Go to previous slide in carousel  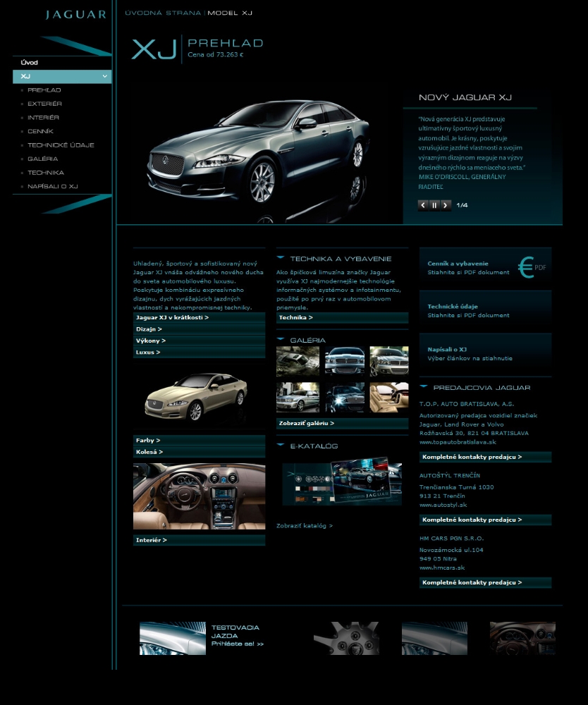coord(423,205)
